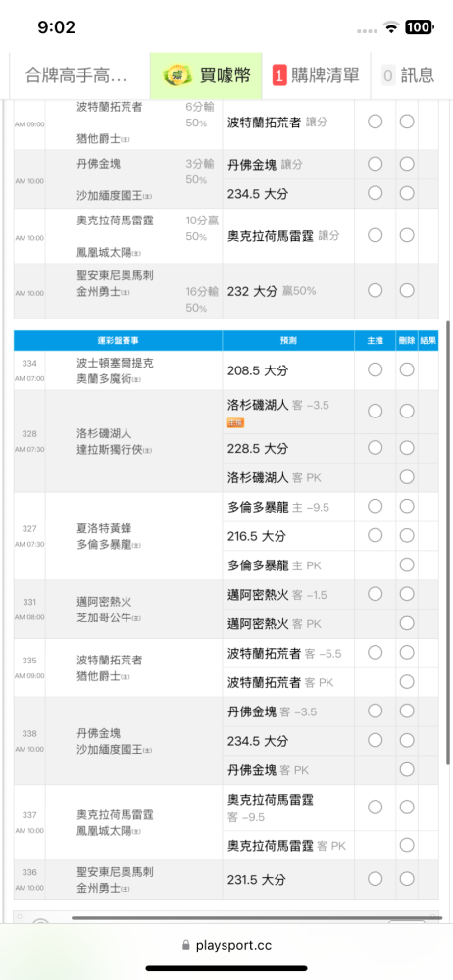Tap the battery indicator showing 100

[418, 26]
